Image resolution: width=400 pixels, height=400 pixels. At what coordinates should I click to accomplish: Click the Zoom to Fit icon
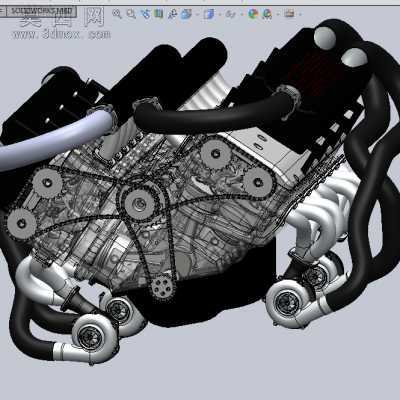click(x=117, y=14)
